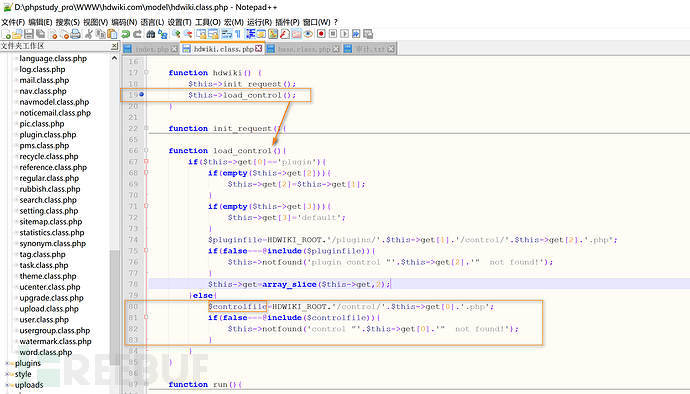Click the Zoom In magnifier icon

pos(176,34)
